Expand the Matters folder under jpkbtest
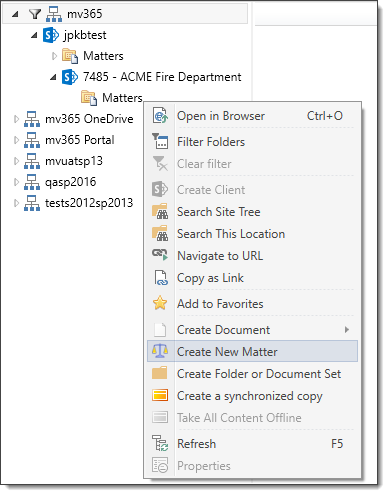Screen dimensions: 388x495 (x=54, y=56)
